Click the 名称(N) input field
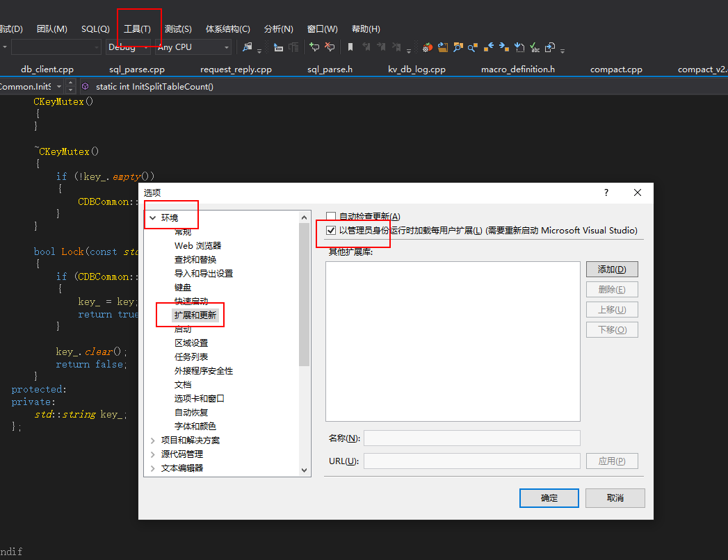The image size is (728, 560). 471,438
